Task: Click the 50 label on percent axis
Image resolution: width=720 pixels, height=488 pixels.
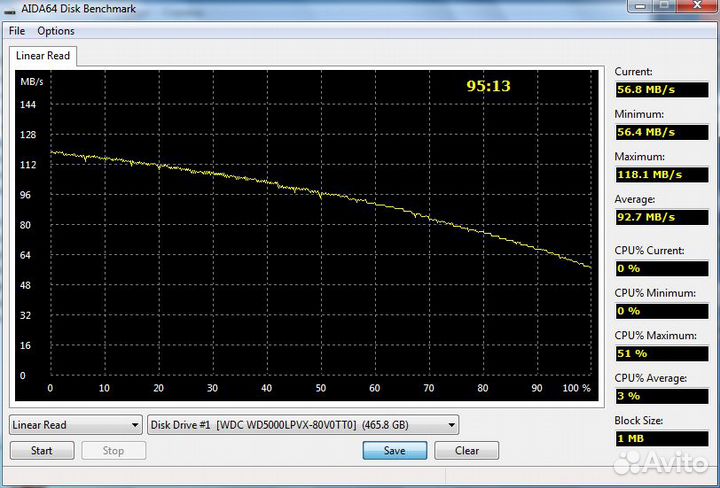Action: [321, 388]
